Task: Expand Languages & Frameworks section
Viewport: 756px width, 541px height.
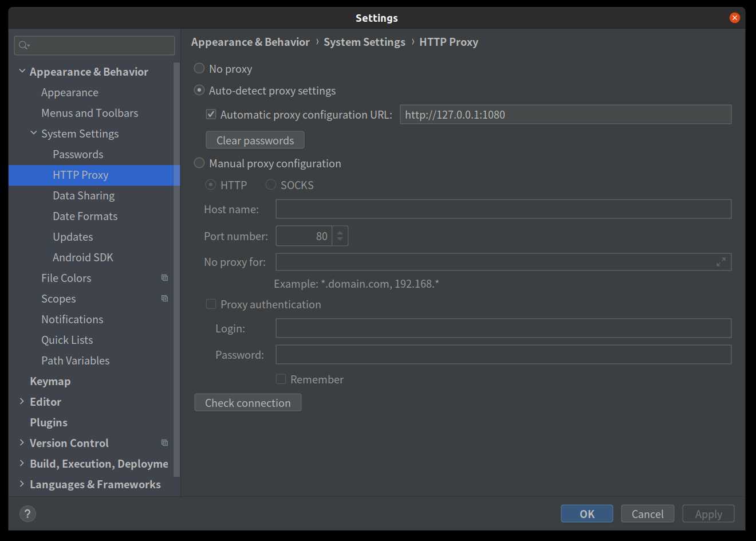Action: pyautogui.click(x=22, y=484)
